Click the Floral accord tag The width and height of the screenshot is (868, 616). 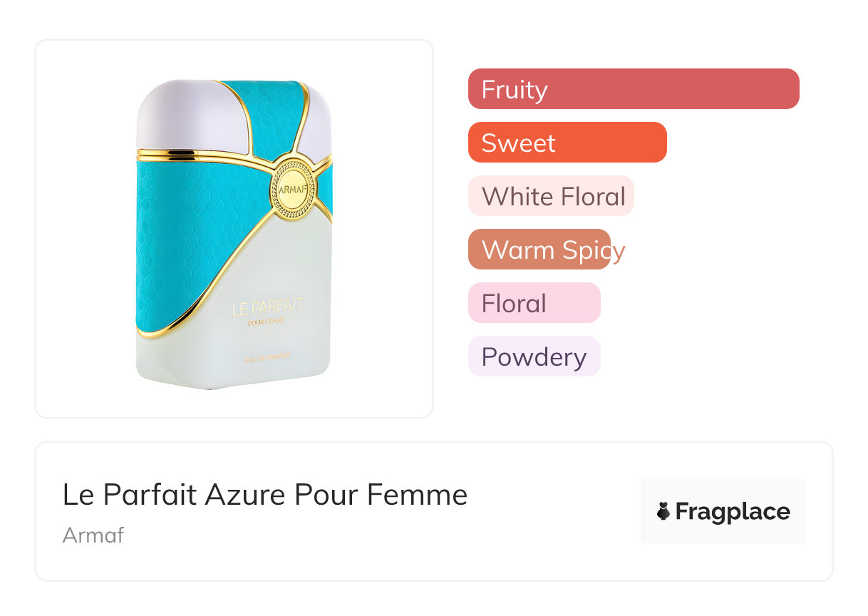tap(534, 303)
